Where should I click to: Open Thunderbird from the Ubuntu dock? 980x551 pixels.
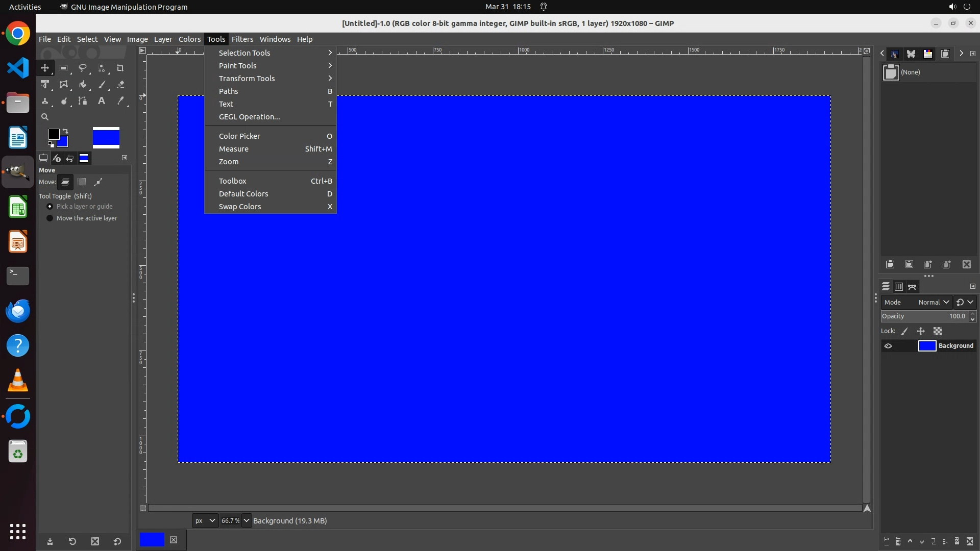point(18,311)
